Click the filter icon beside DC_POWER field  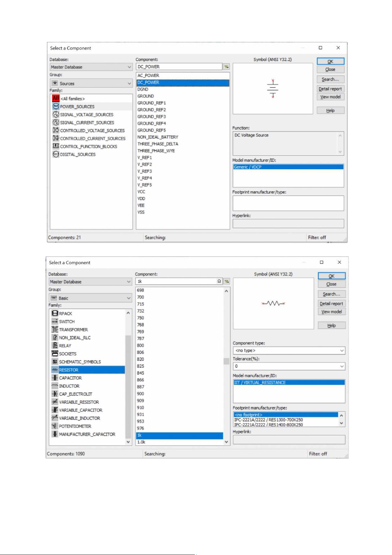pos(226,67)
